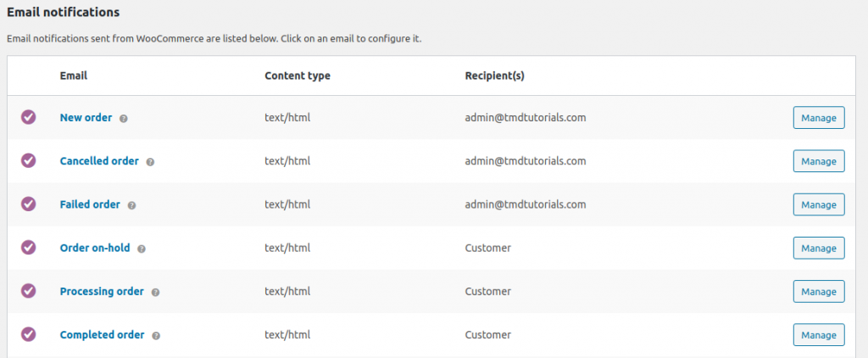
Task: Click Manage button for Completed order
Action: [818, 334]
